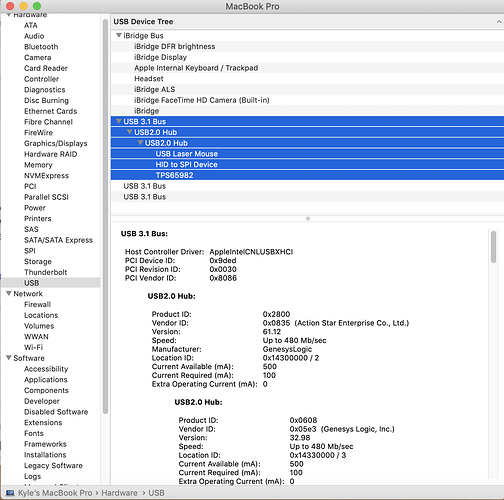Select Bluetooth in the sidebar

coord(41,47)
